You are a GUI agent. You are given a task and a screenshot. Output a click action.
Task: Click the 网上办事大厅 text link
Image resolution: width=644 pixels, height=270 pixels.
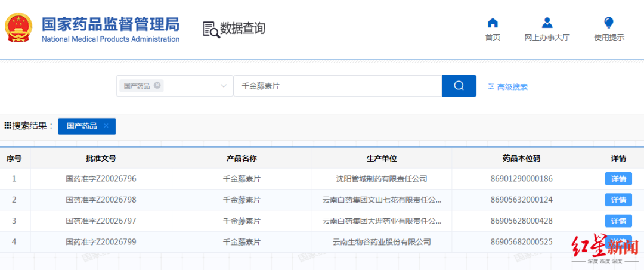[x=547, y=38]
